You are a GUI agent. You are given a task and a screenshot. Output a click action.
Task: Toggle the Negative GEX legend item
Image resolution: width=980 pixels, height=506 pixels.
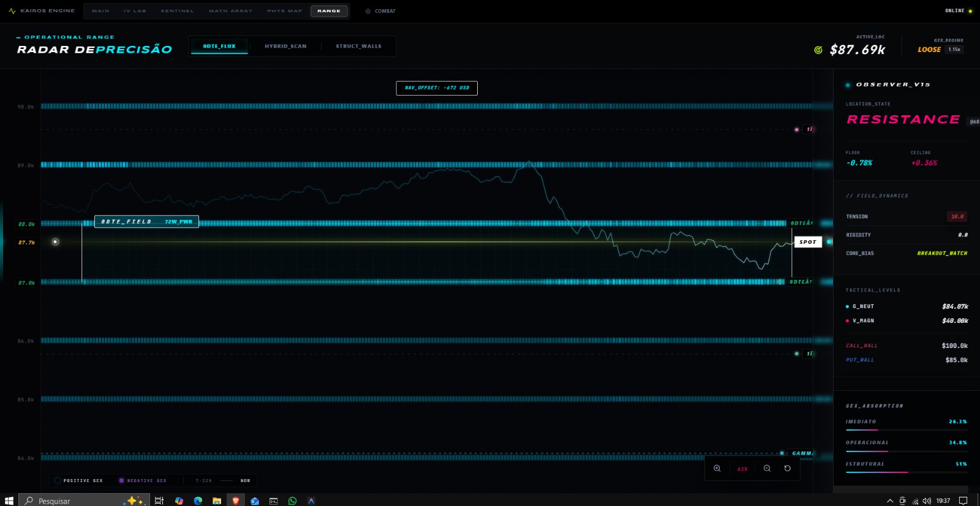143,481
